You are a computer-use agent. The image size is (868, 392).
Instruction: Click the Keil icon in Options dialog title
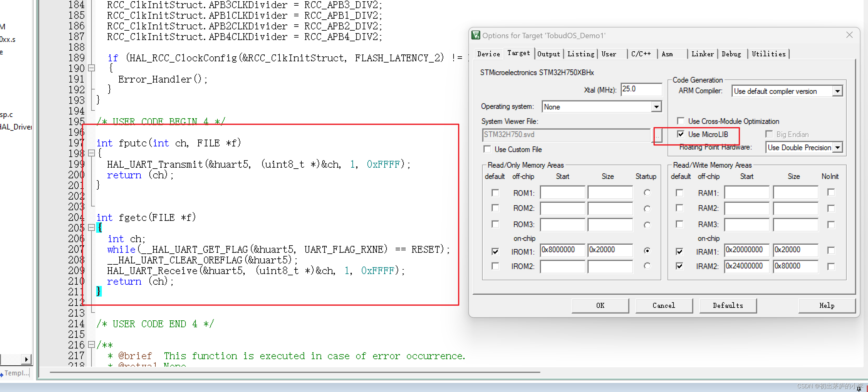click(476, 35)
